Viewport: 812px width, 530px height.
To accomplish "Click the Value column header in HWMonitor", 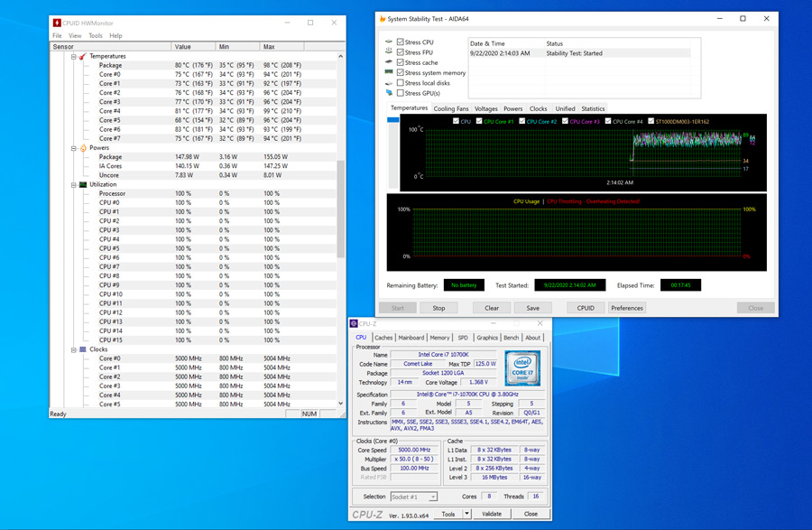I will click(x=193, y=47).
